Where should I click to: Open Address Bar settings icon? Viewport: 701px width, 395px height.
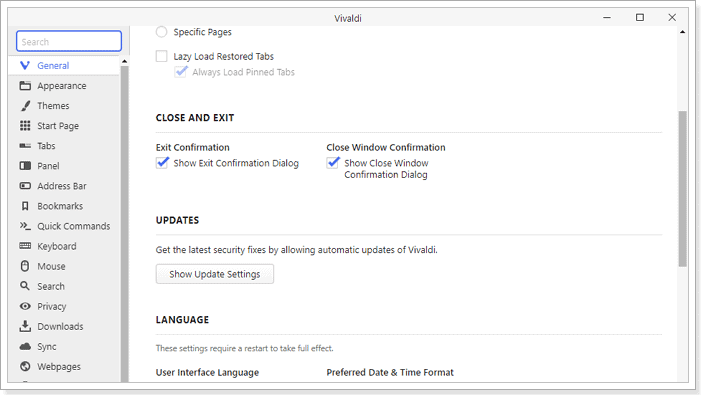coord(25,186)
